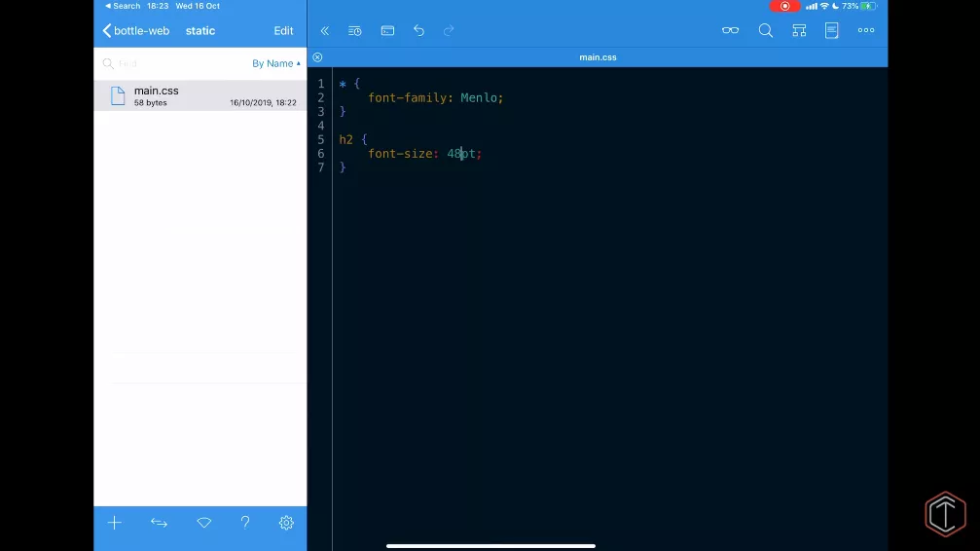
Task: Collapse the file sidebar with double chevron
Action: pyautogui.click(x=324, y=30)
